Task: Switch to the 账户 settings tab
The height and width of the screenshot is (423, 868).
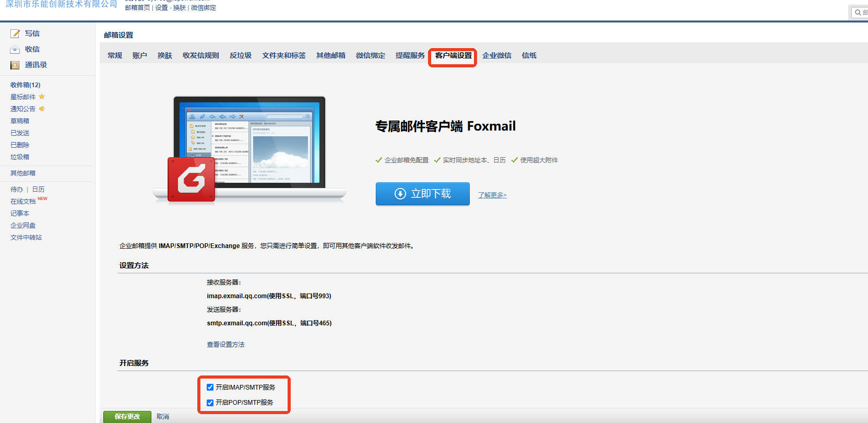Action: [139, 55]
